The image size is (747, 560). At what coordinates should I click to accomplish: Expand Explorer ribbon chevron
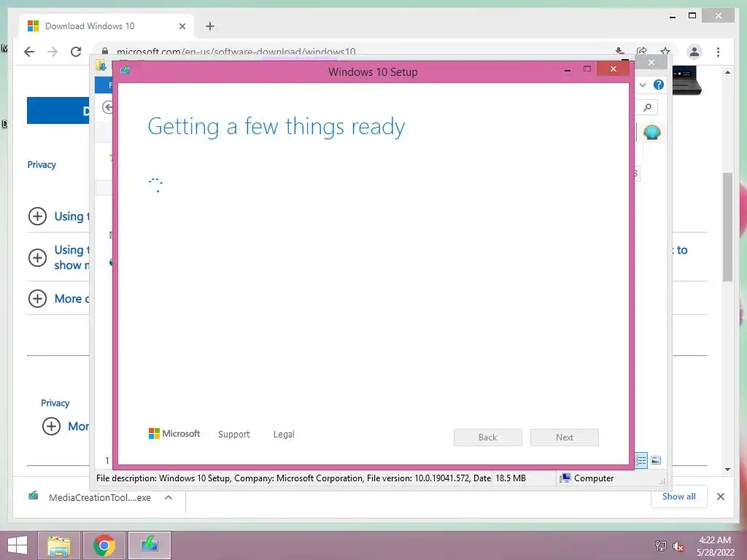point(643,85)
